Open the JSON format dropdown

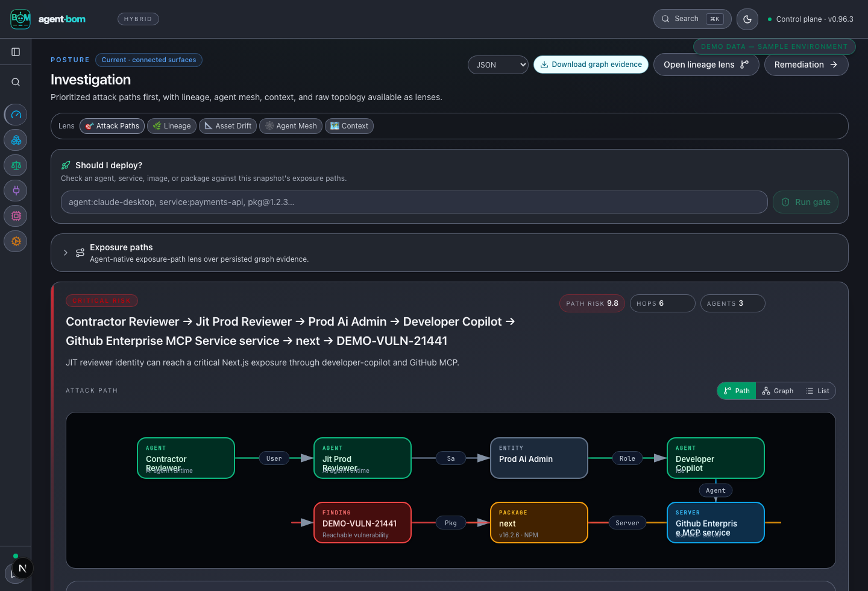tap(498, 65)
